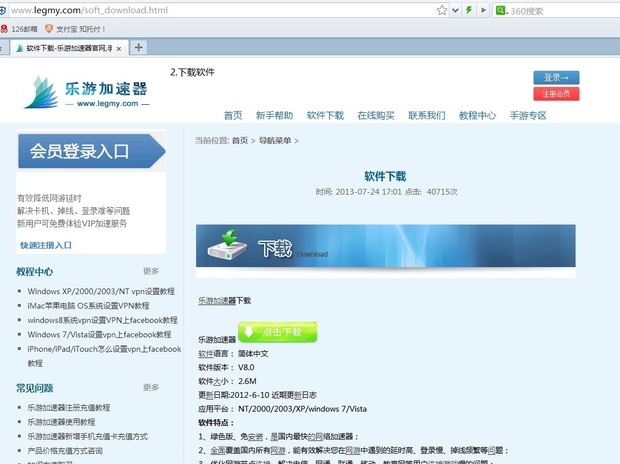Open the 软件下载 navigation item
This screenshot has width=620, height=464.
(x=325, y=116)
